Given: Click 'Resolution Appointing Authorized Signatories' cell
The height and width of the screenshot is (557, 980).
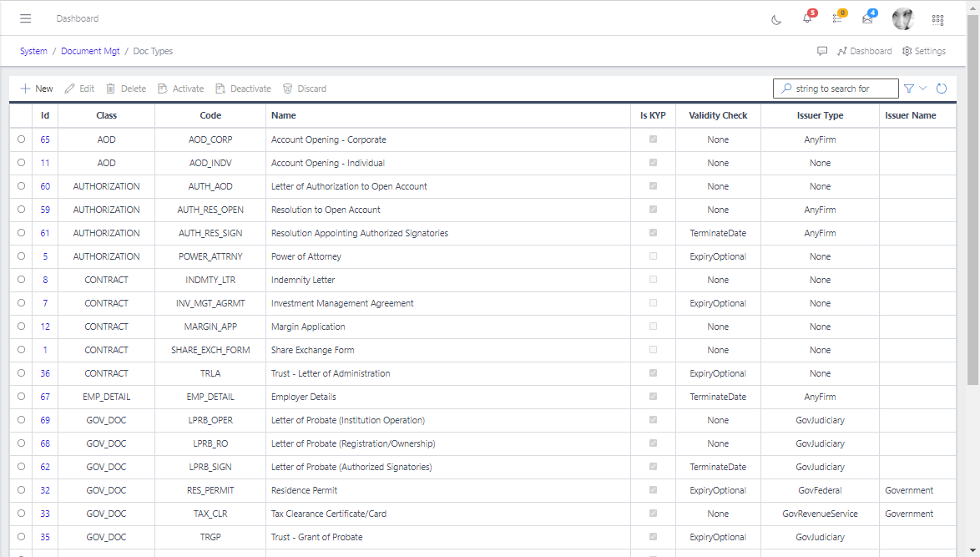Looking at the screenshot, I should tap(360, 233).
